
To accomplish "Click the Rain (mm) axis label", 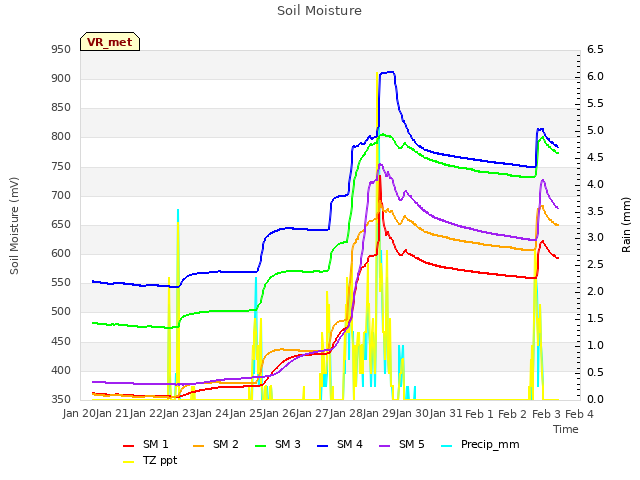I will click(626, 225).
